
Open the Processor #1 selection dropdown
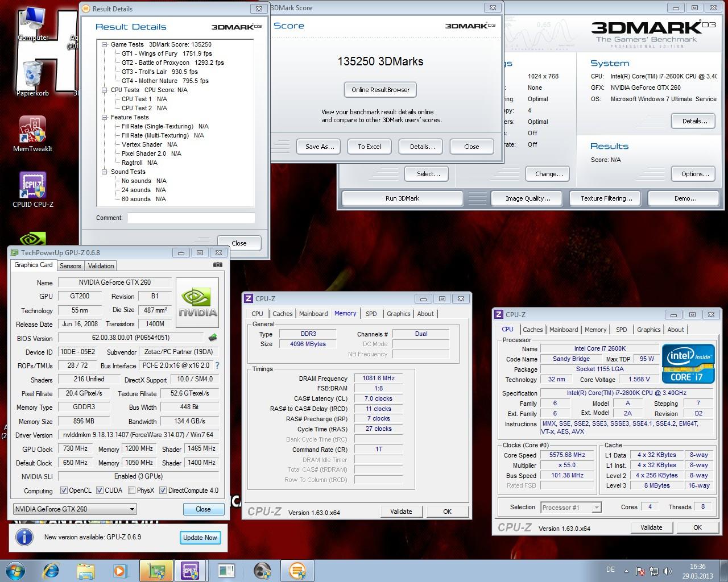click(570, 508)
